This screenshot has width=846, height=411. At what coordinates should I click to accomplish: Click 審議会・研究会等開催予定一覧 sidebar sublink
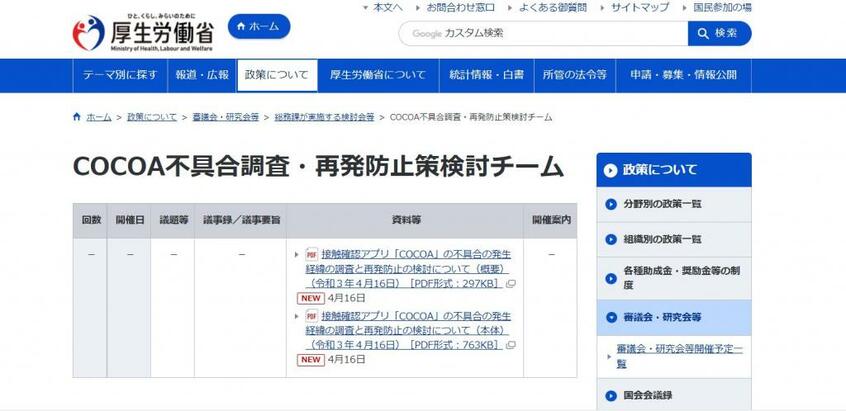tap(680, 357)
